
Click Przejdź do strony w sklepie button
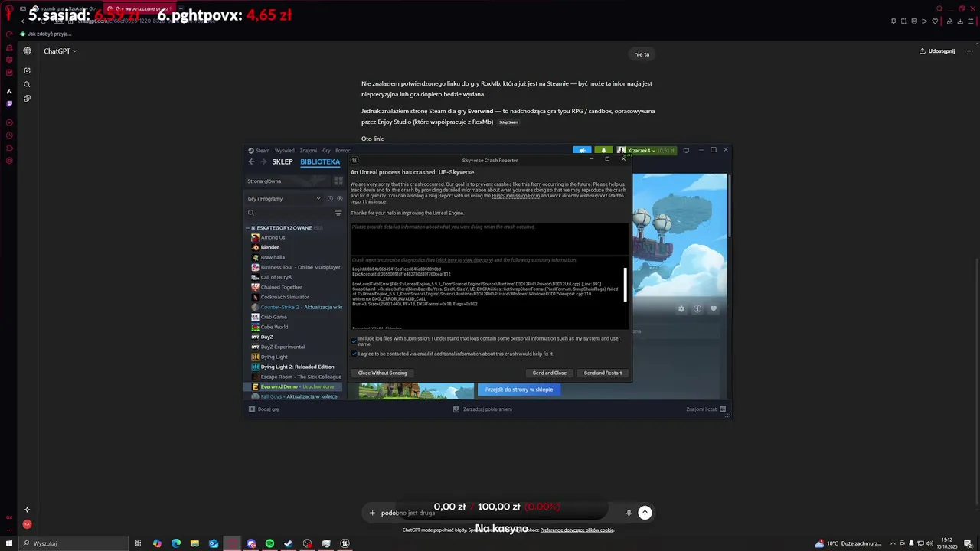tap(519, 390)
